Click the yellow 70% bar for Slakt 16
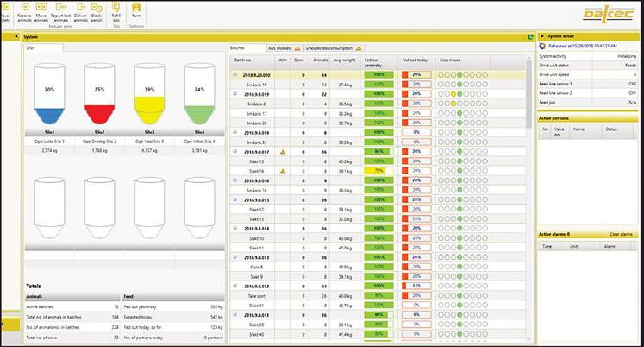This screenshot has width=644, height=347. coord(378,171)
